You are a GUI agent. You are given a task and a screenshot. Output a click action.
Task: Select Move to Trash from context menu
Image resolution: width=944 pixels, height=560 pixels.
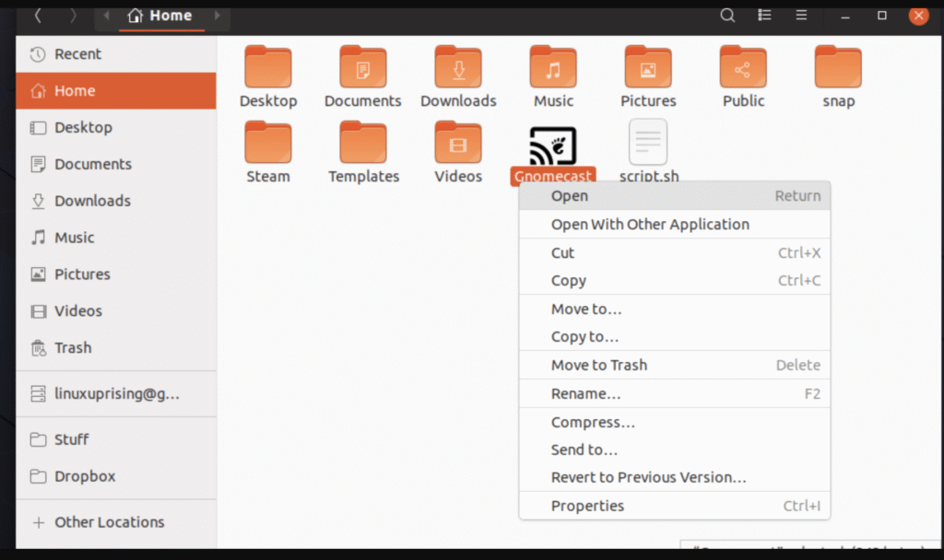pyautogui.click(x=599, y=365)
